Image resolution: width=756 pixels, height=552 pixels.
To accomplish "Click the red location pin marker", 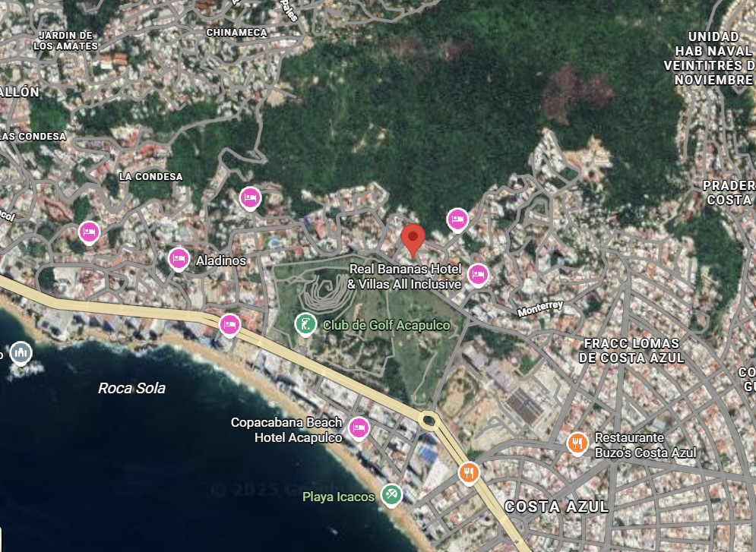I will coord(413,240).
